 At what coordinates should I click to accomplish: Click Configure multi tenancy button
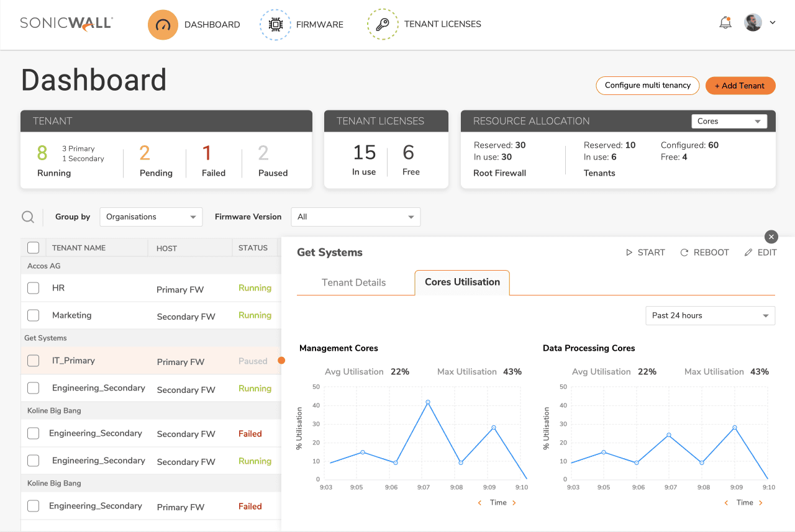(x=648, y=86)
